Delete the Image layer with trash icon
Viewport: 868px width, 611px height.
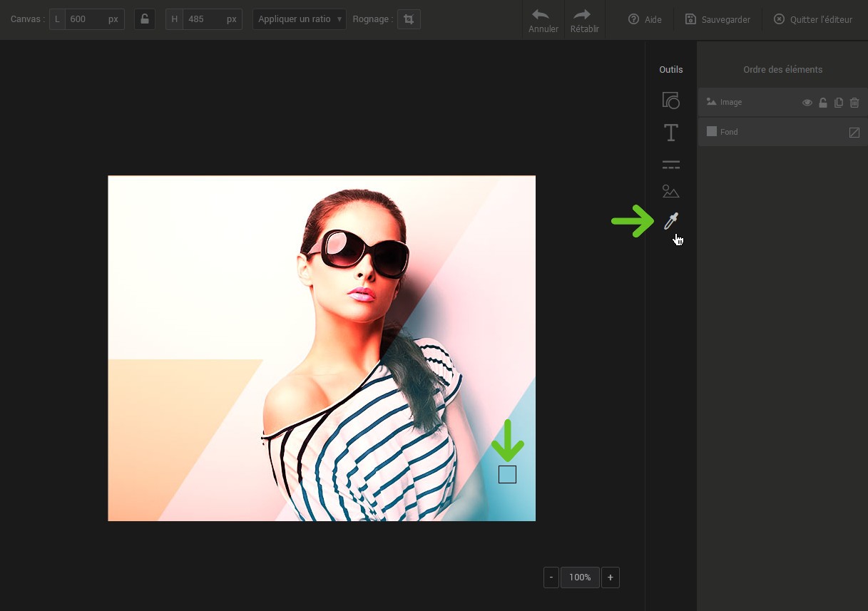tap(854, 103)
